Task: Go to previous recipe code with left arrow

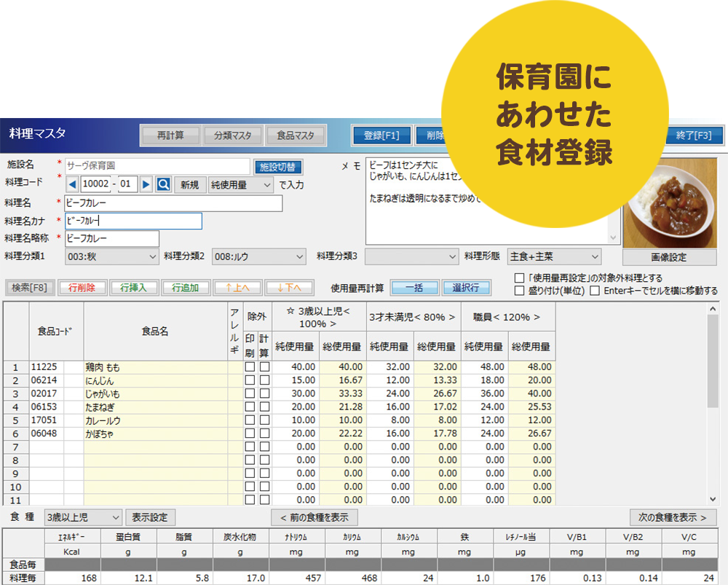Action: tap(72, 185)
